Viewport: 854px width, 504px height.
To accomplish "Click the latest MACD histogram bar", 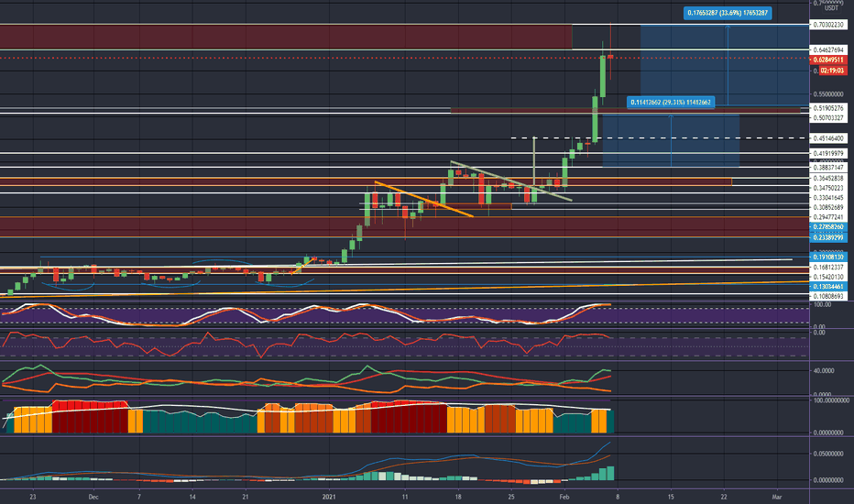I will [x=610, y=474].
